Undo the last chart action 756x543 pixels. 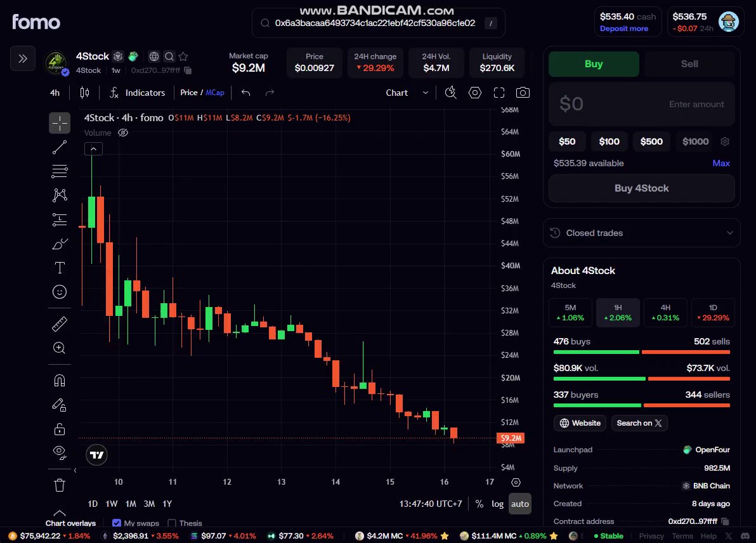pos(246,93)
